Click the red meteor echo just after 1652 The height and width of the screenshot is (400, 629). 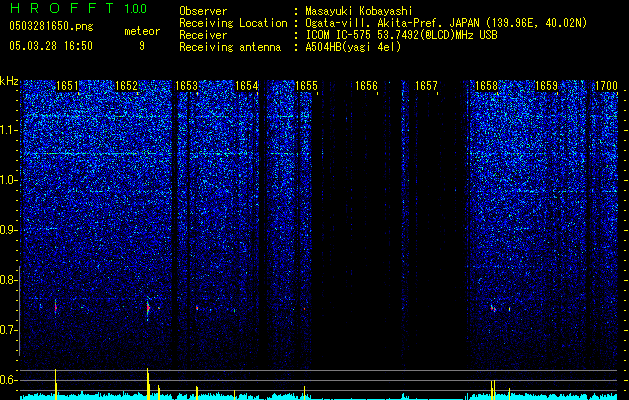(148, 308)
